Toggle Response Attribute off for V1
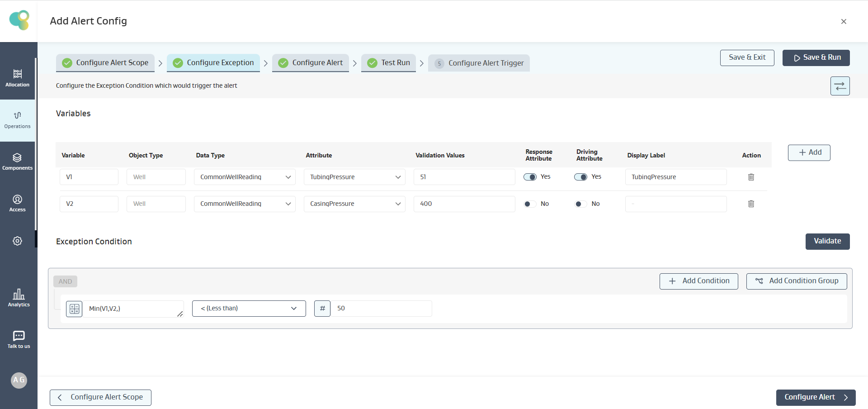Viewport: 868px width, 409px height. click(x=530, y=177)
